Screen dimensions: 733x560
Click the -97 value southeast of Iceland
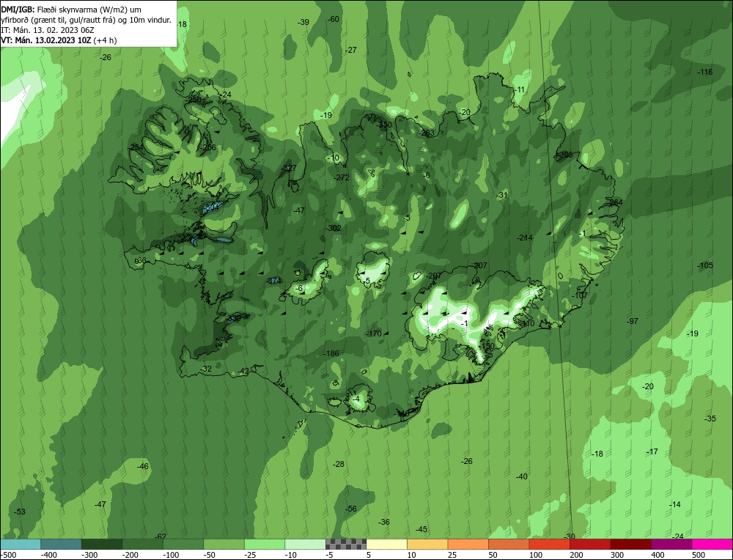coord(632,321)
